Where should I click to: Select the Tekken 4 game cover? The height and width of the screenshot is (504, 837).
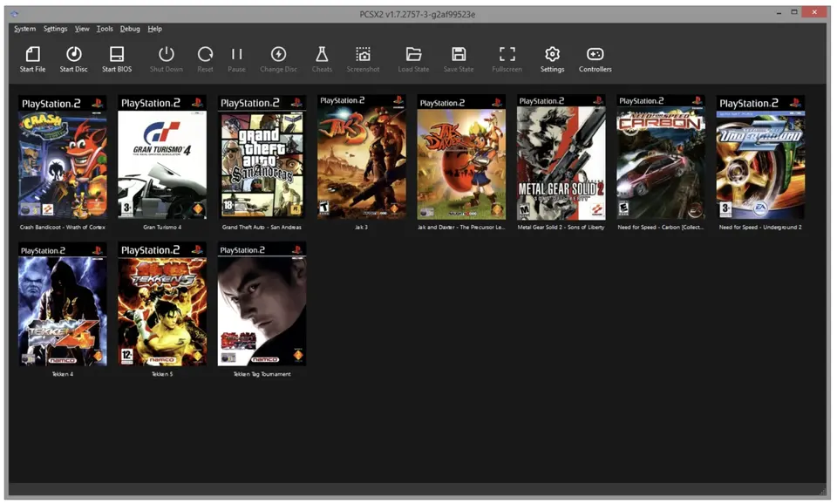(x=63, y=304)
